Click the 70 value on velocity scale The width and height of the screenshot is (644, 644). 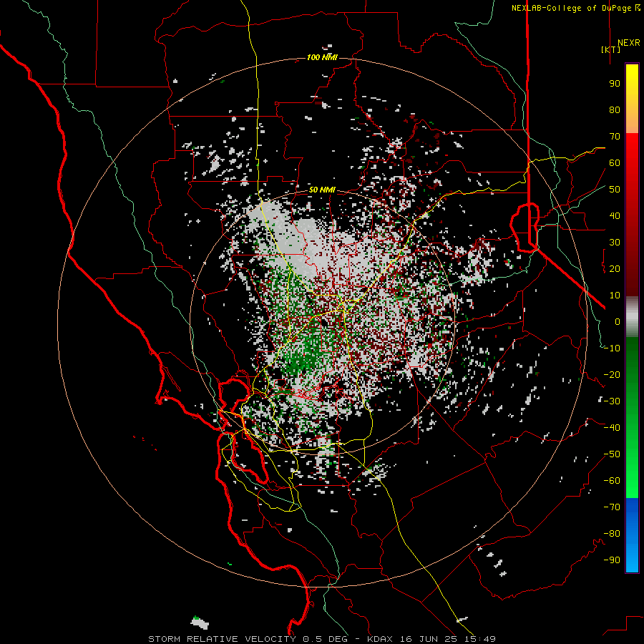(615, 137)
